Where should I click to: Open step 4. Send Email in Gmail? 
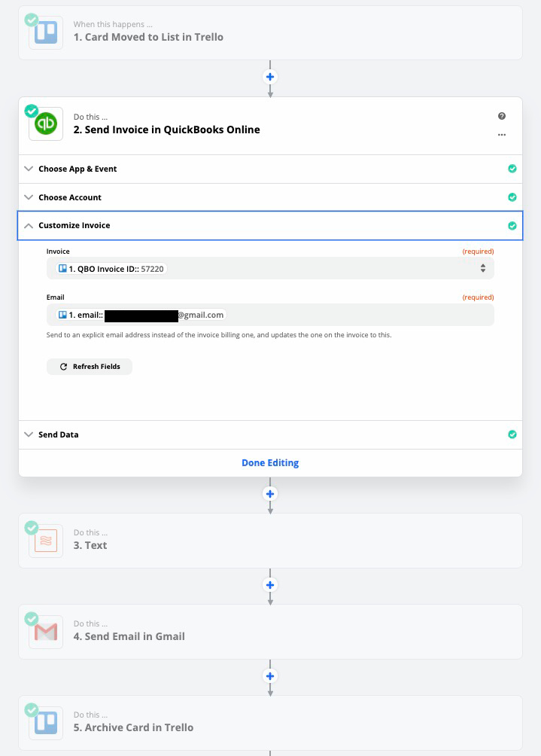pos(270,632)
